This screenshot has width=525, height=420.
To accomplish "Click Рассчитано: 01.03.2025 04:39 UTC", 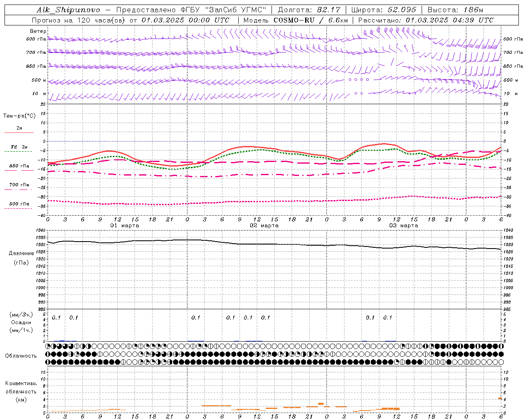I will click(x=426, y=20).
